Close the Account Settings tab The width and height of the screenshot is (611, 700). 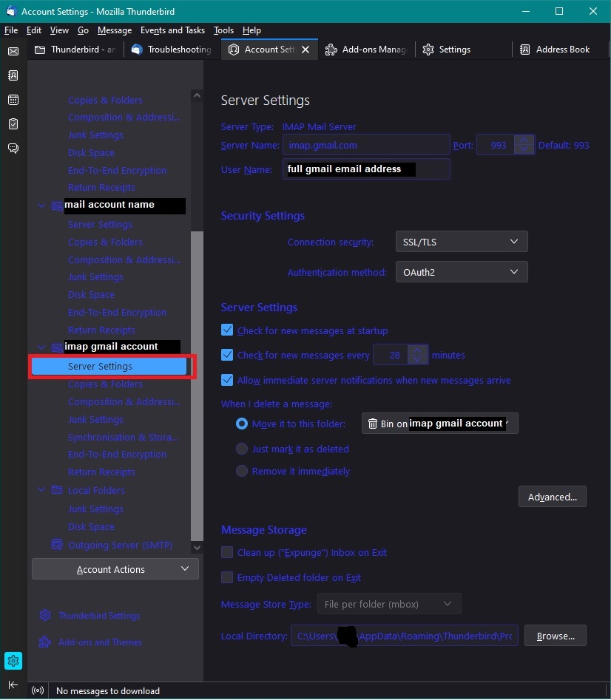pos(305,50)
